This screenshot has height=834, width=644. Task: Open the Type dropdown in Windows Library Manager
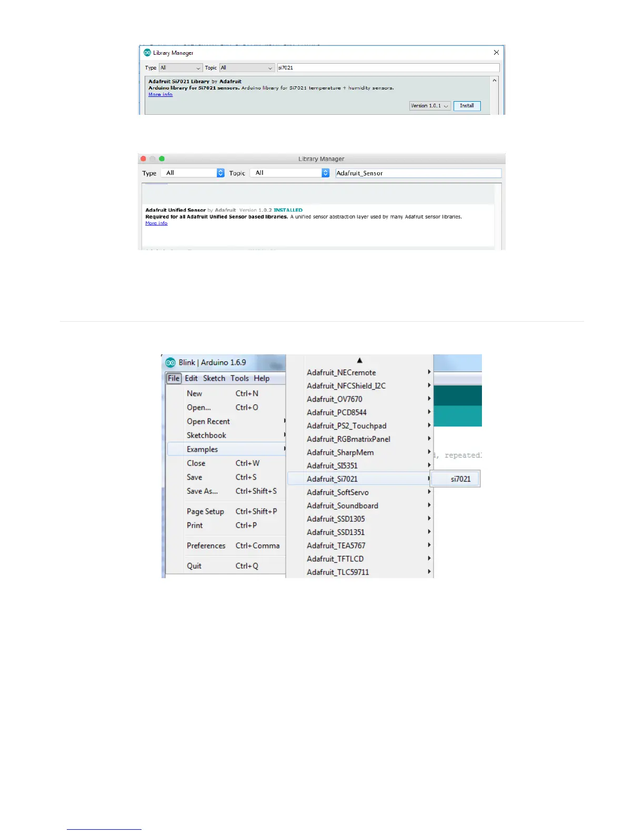pos(180,68)
